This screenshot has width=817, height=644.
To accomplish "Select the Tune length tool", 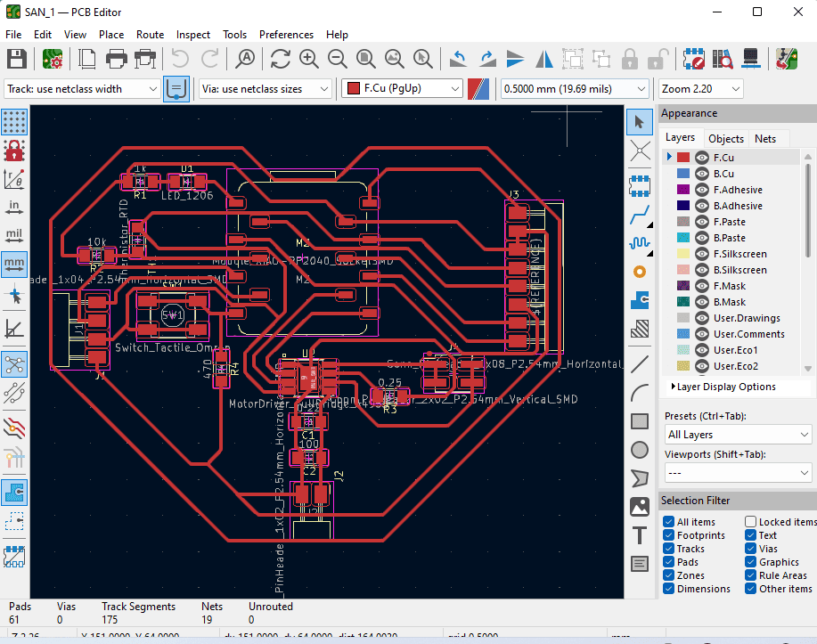I will 640,243.
